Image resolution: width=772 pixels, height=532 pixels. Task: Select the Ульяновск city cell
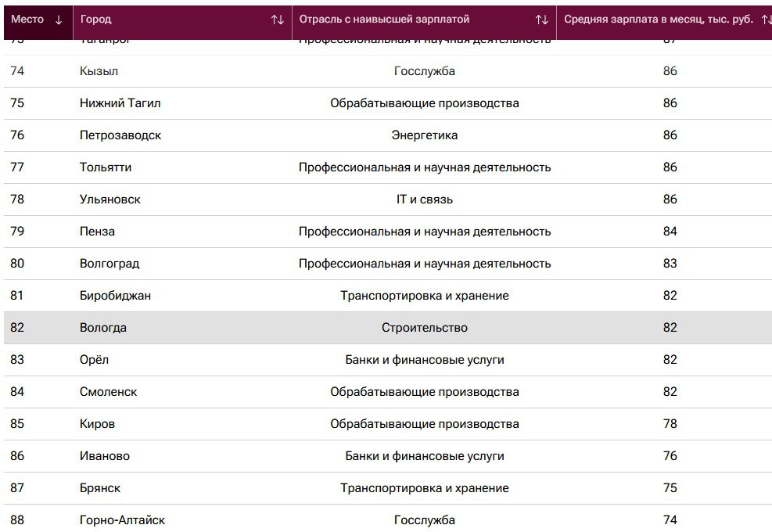click(x=110, y=199)
